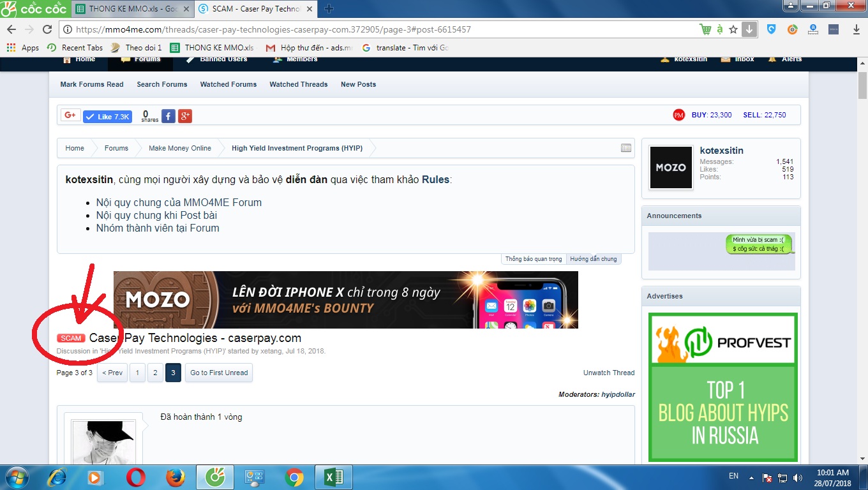Go to page 2 of the thread
The width and height of the screenshot is (868, 490).
point(155,373)
